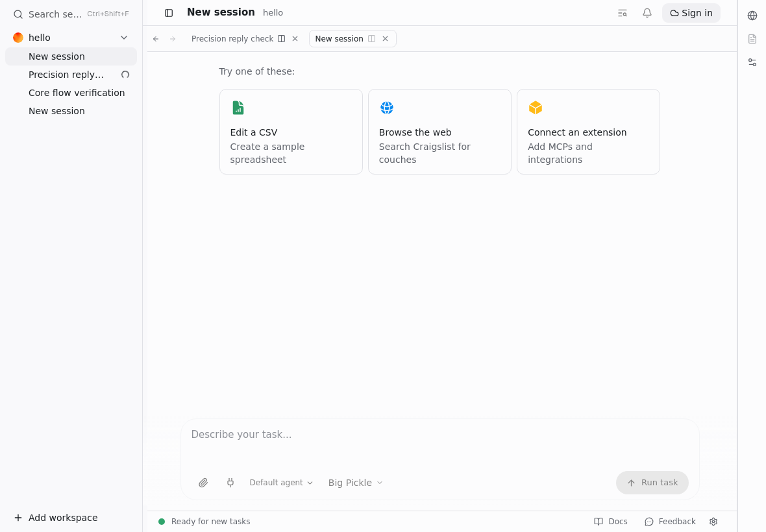Click the blue globe icon

pos(387,108)
